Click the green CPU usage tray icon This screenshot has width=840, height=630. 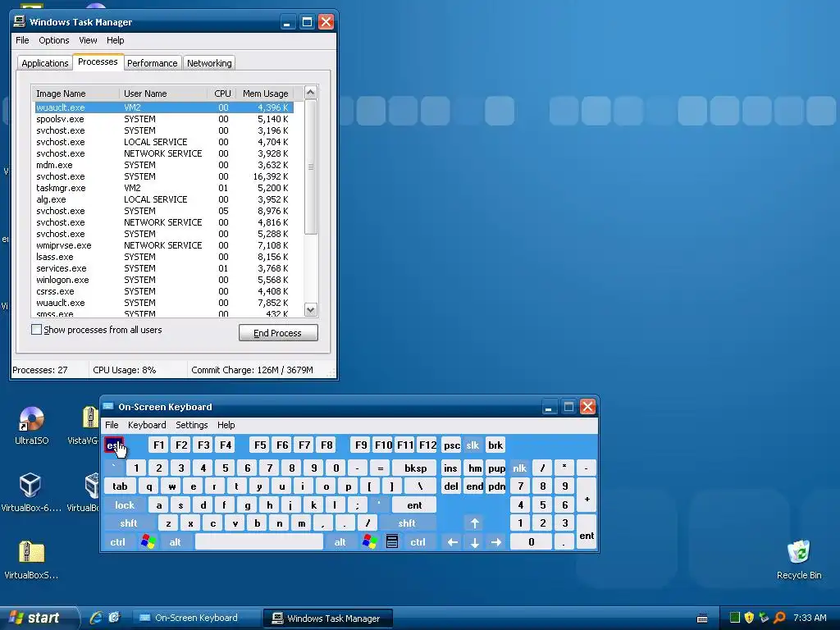734,618
